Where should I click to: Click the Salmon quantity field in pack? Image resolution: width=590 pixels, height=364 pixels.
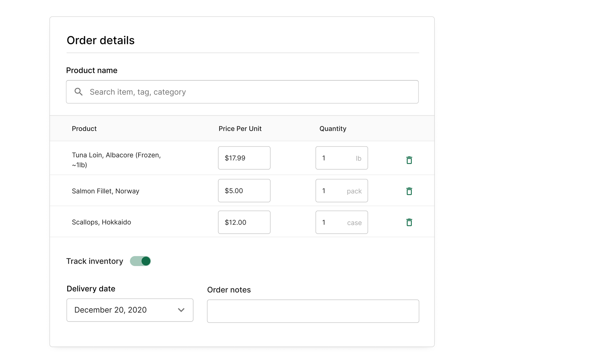[x=342, y=191]
